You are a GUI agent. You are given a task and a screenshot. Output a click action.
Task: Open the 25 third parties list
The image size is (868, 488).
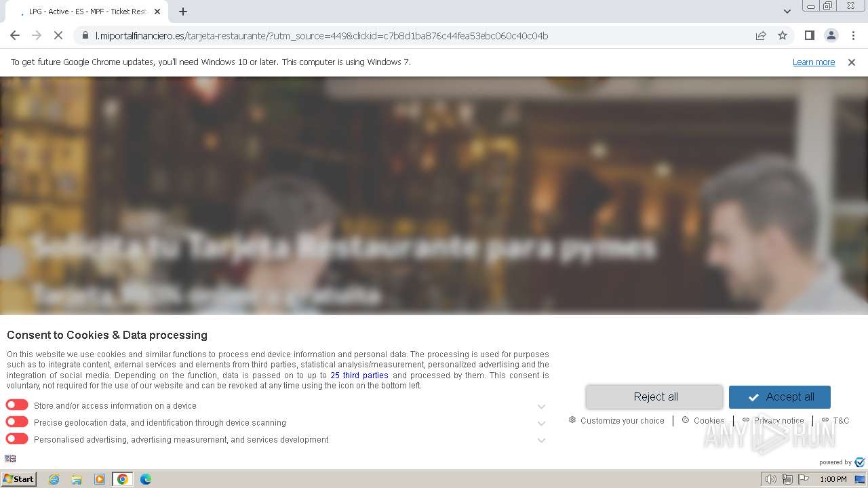click(359, 375)
